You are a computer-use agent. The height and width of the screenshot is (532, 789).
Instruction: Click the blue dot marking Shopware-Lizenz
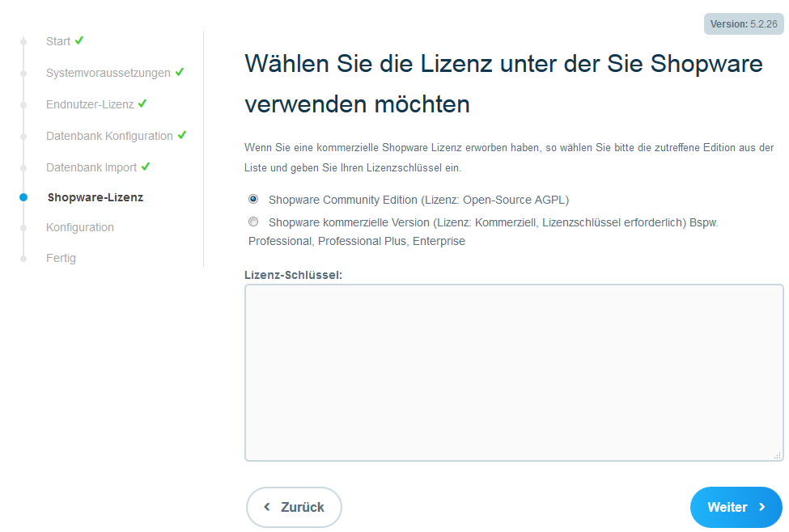tap(23, 197)
